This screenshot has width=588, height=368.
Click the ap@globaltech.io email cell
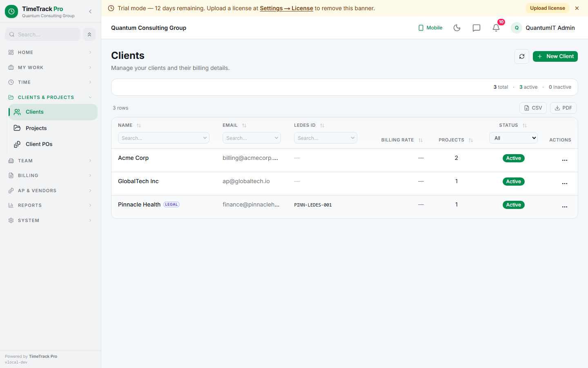[246, 181]
